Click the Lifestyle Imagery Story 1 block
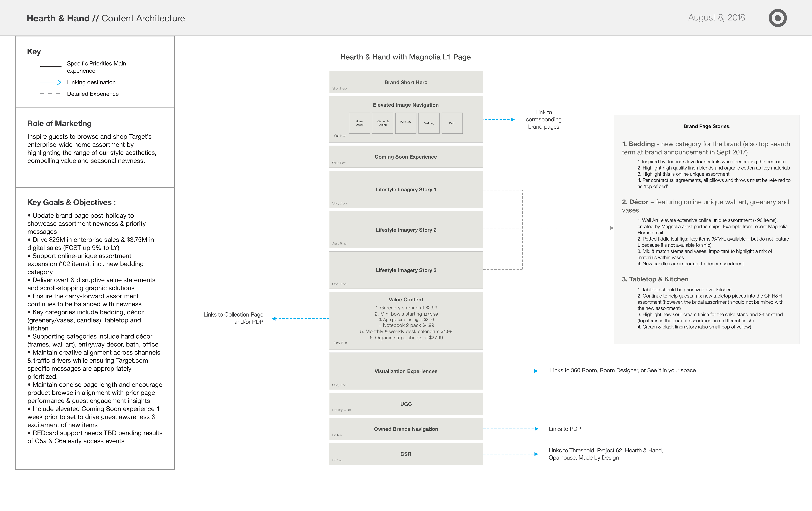The image size is (812, 511). click(406, 189)
